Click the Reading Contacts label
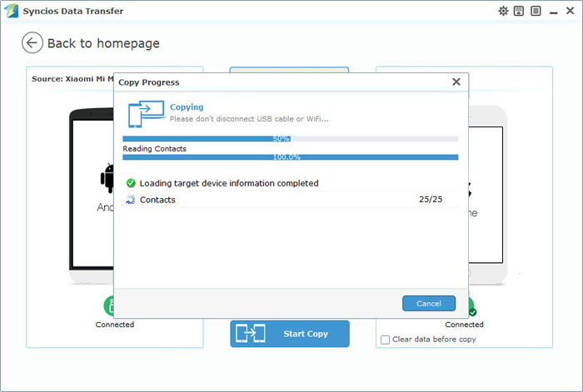The image size is (583, 392). tap(154, 149)
